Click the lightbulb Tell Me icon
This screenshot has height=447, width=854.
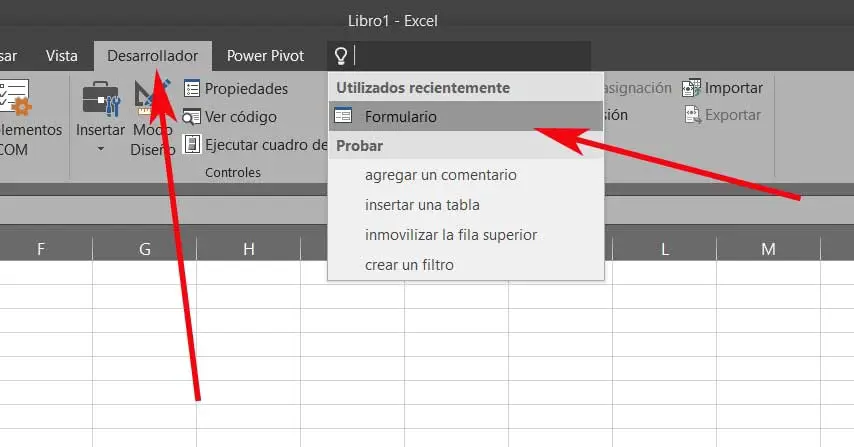[340, 56]
